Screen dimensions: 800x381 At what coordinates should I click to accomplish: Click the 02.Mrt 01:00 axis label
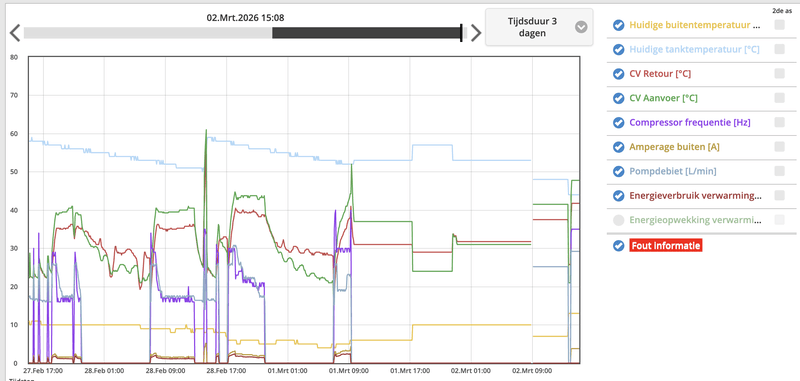tap(471, 371)
